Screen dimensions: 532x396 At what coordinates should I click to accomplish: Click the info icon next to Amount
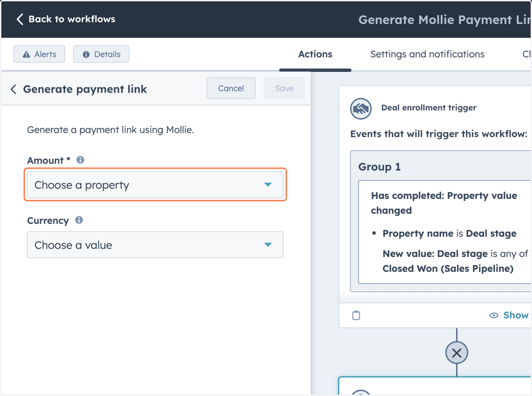coord(80,160)
